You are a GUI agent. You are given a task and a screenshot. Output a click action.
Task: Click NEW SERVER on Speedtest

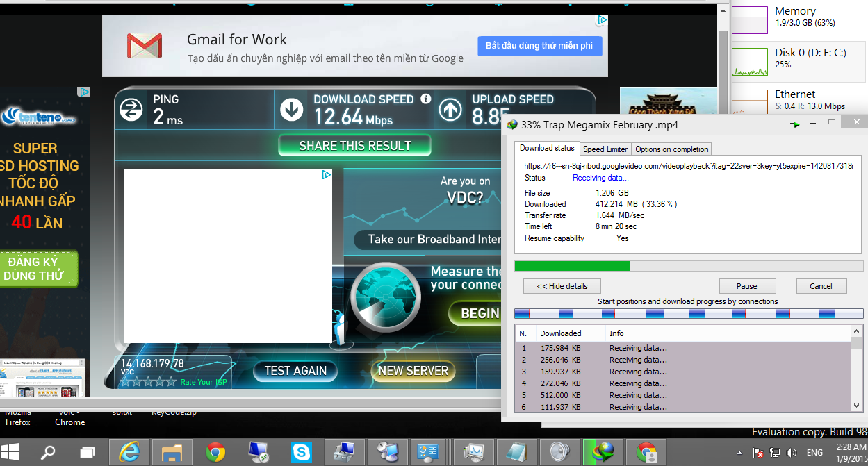(413, 371)
